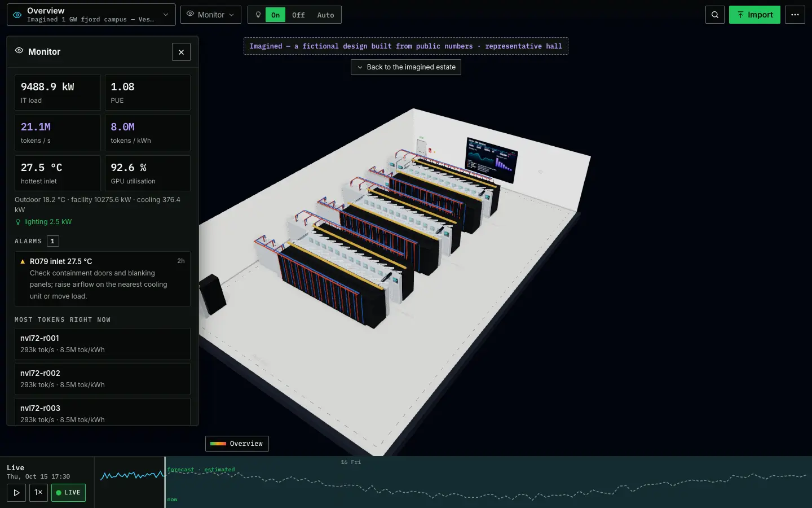Click the wall-mounted dashboard screen in hall
The image size is (812, 508).
(491, 160)
